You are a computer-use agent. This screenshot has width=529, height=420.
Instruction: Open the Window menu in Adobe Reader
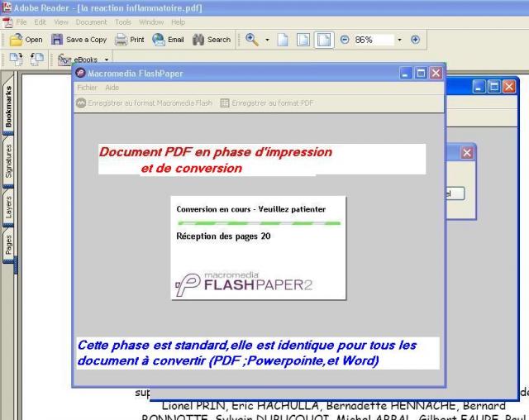point(151,22)
